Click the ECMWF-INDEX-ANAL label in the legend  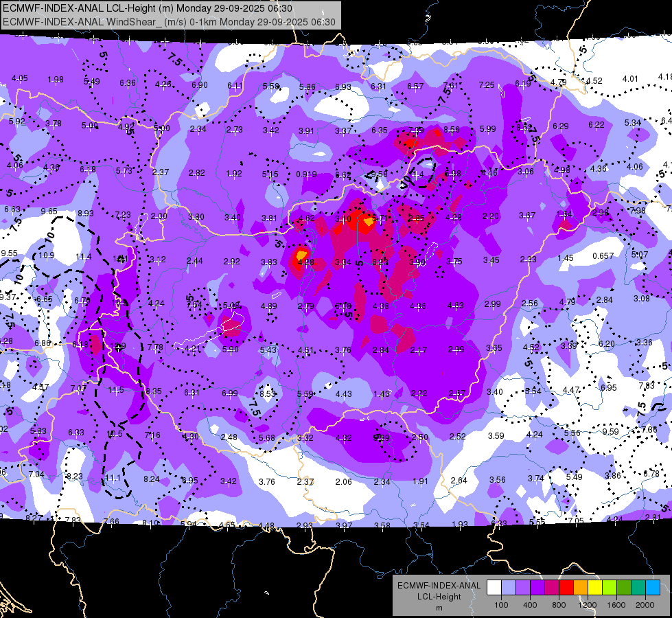click(x=439, y=586)
